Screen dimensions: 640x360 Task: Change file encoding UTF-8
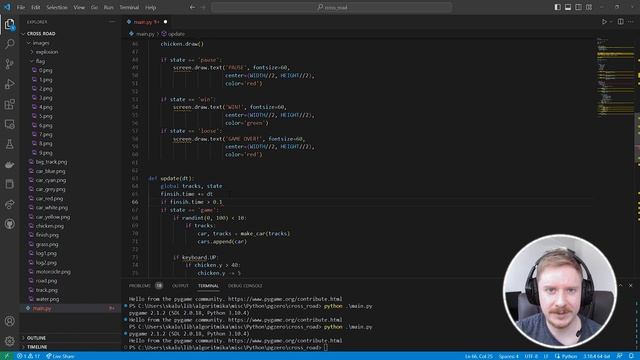tap(531, 356)
